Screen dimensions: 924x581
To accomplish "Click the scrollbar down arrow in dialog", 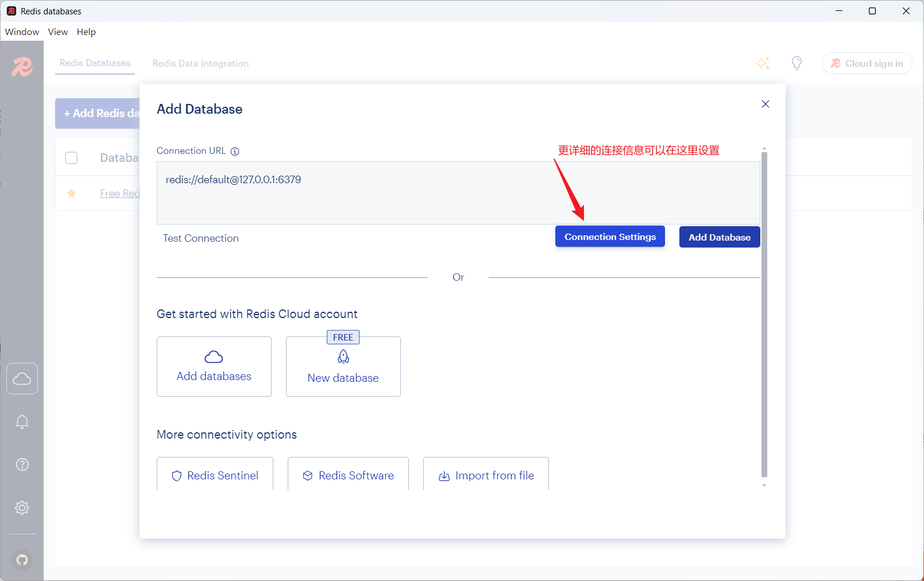I will point(764,486).
